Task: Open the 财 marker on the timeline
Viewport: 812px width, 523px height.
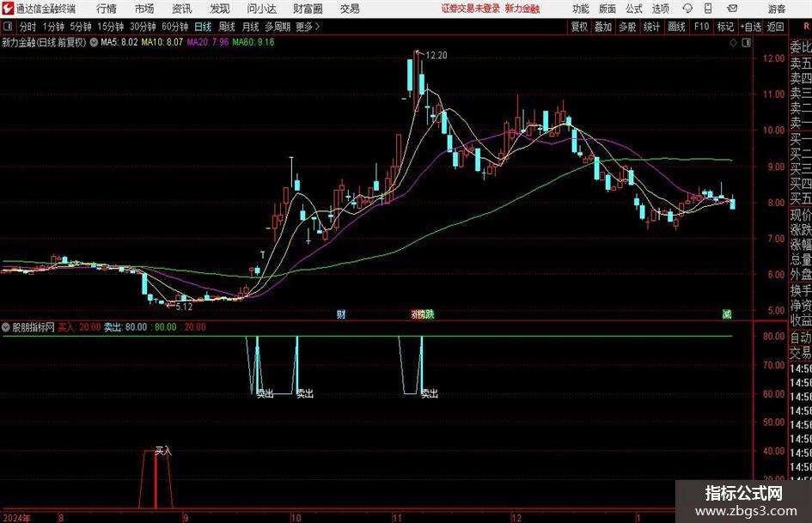Action: 341,313
